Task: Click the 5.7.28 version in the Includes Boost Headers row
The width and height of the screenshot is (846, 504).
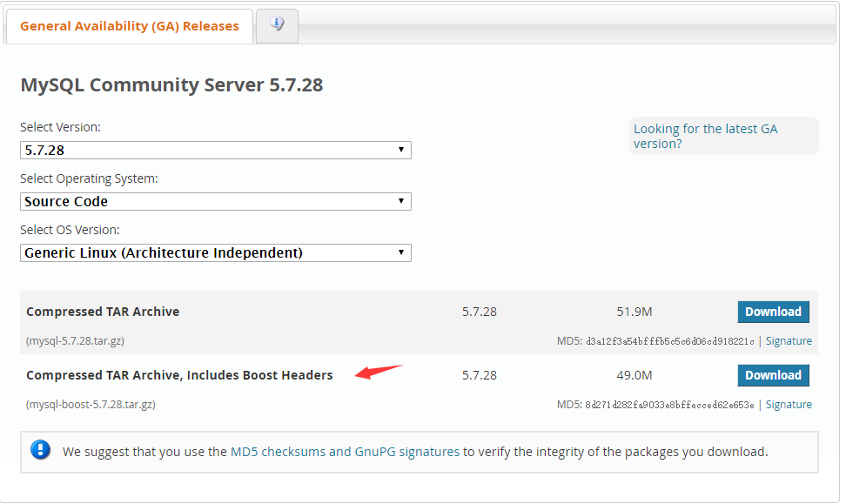Action: (x=479, y=375)
